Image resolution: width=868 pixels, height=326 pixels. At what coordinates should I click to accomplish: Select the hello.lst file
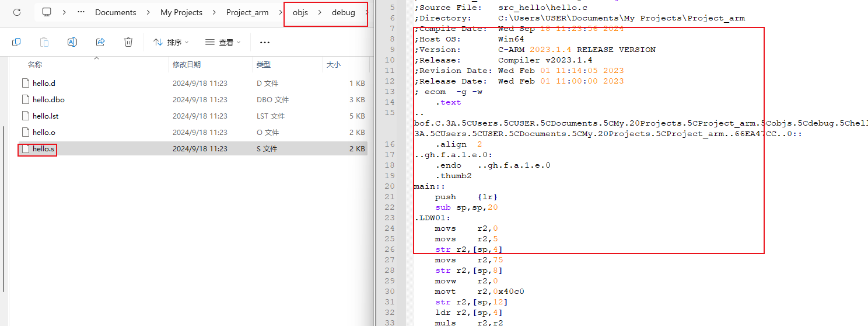tap(45, 116)
